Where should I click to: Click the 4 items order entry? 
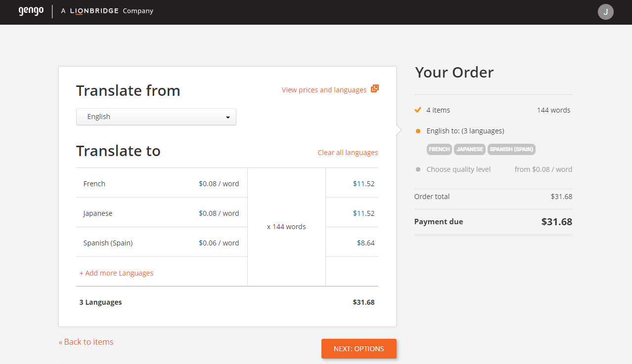(x=438, y=110)
